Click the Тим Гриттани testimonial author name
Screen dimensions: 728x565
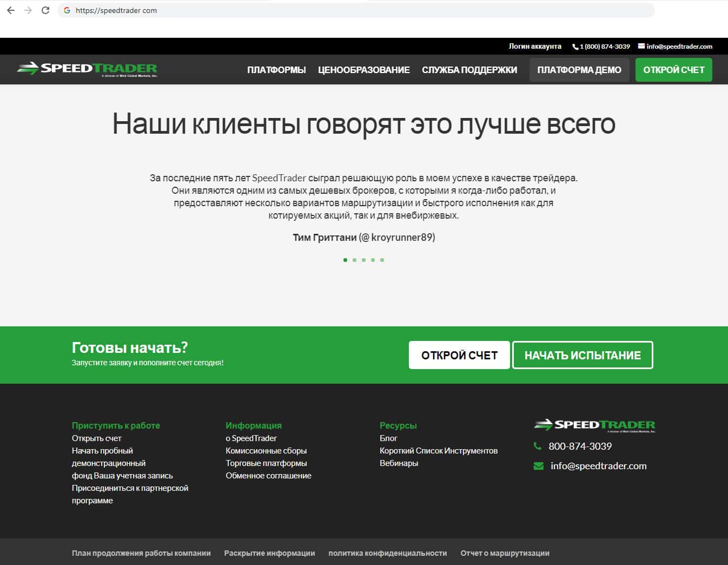(x=325, y=238)
